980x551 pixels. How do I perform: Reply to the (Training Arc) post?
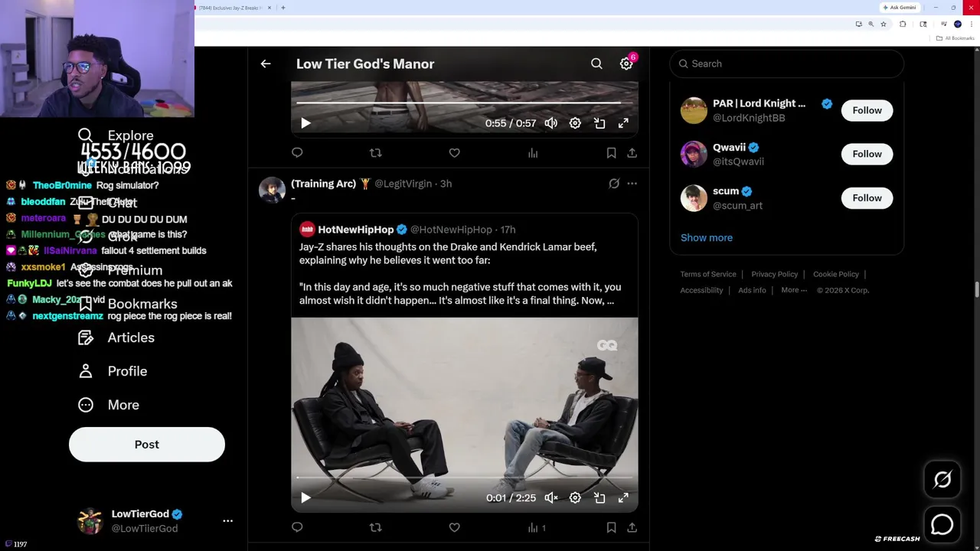coord(297,527)
